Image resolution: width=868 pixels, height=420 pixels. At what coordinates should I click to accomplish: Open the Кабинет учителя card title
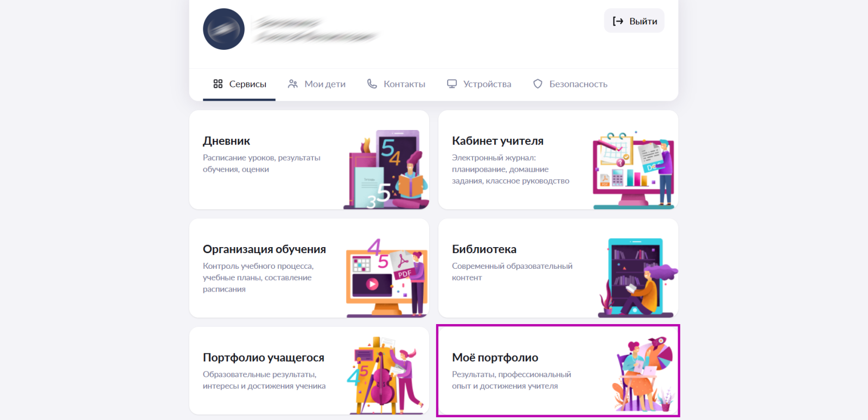497,141
